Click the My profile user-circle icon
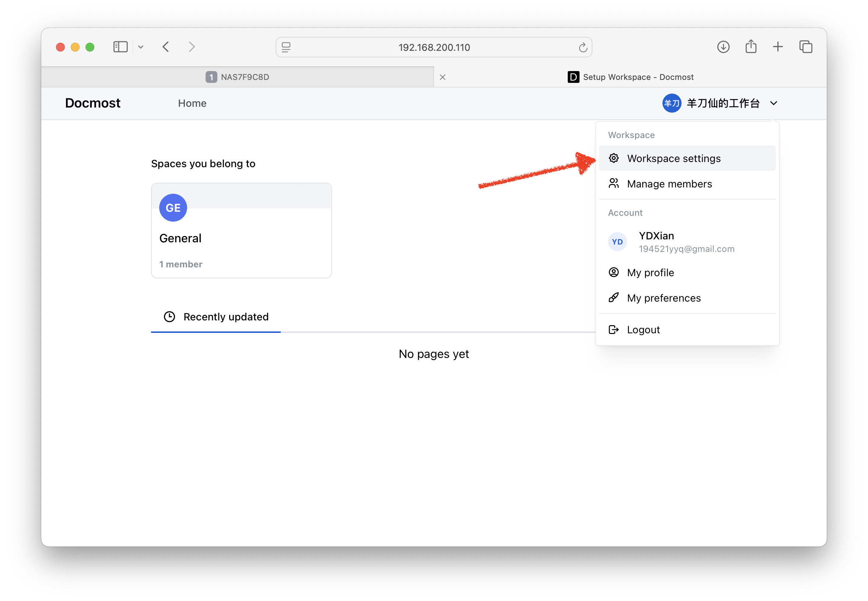 tap(614, 272)
